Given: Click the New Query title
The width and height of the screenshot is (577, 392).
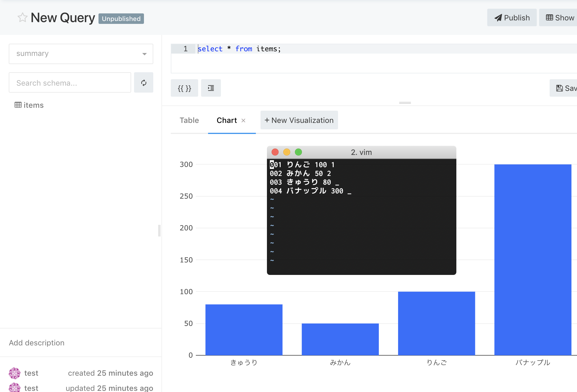Looking at the screenshot, I should (x=63, y=18).
